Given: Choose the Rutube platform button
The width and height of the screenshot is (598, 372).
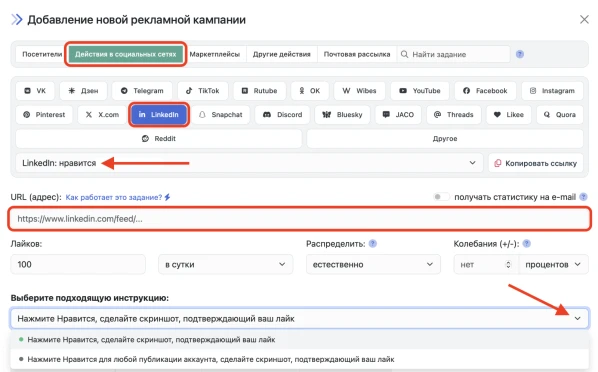Looking at the screenshot, I should (x=260, y=91).
